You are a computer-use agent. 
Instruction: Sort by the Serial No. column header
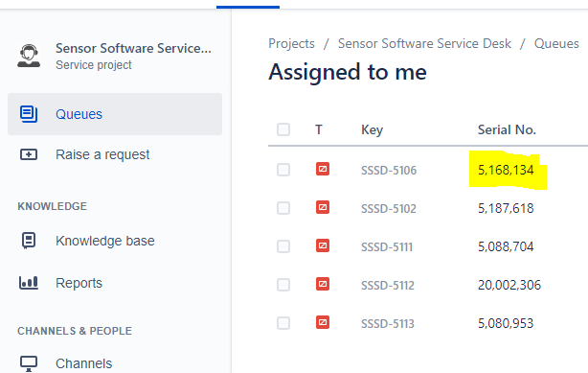507,130
